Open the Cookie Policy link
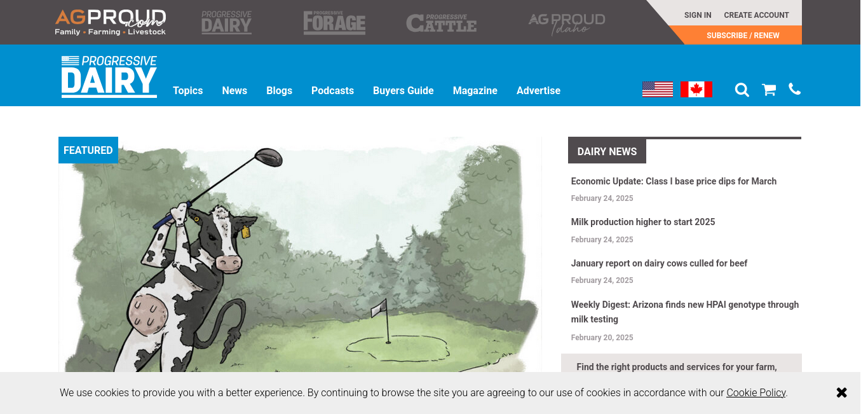This screenshot has width=868, height=414. [756, 392]
